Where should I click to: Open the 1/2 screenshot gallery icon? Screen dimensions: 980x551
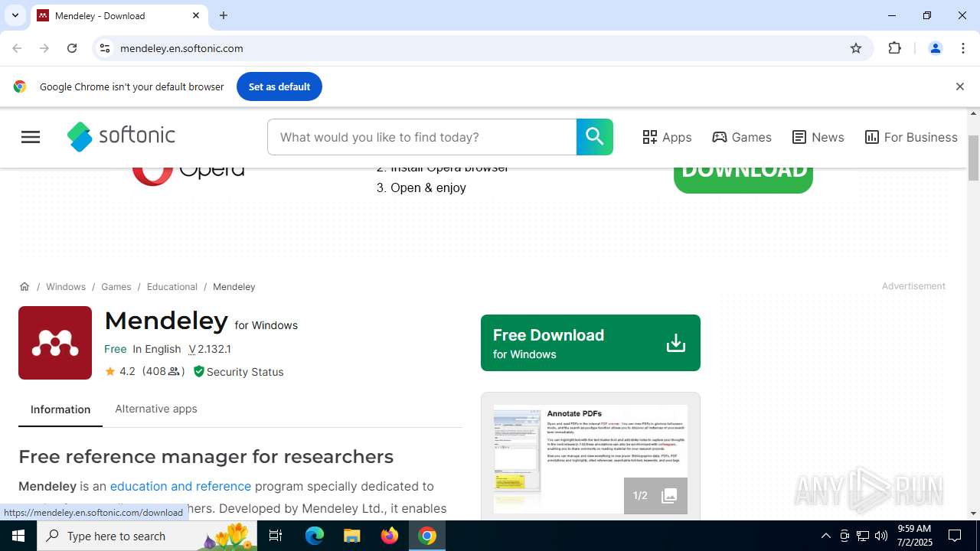[x=655, y=496]
